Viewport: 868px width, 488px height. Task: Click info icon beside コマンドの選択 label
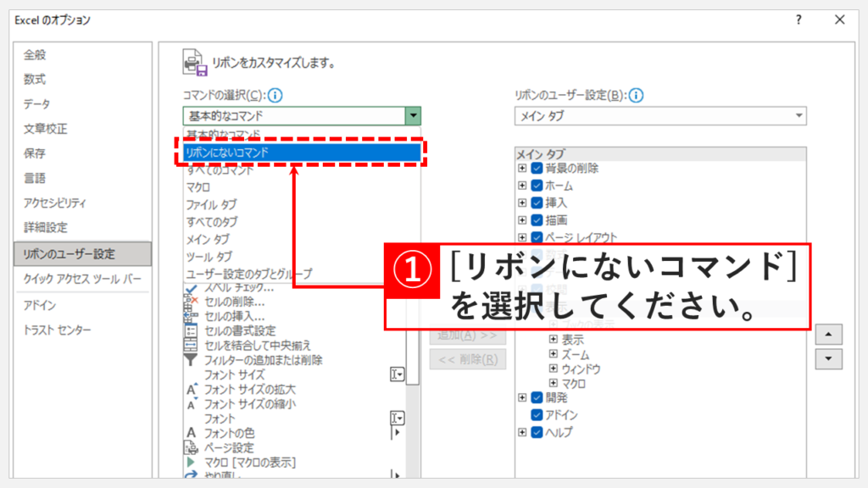click(x=275, y=96)
